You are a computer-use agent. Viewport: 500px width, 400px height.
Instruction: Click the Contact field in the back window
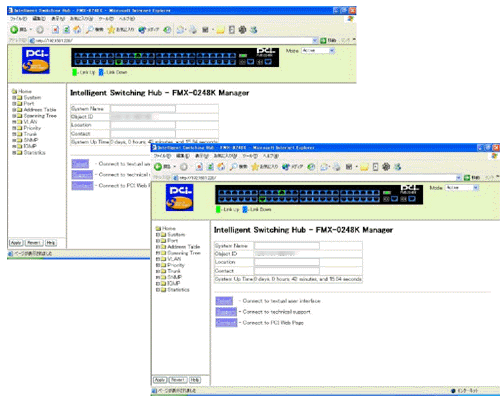click(143, 134)
